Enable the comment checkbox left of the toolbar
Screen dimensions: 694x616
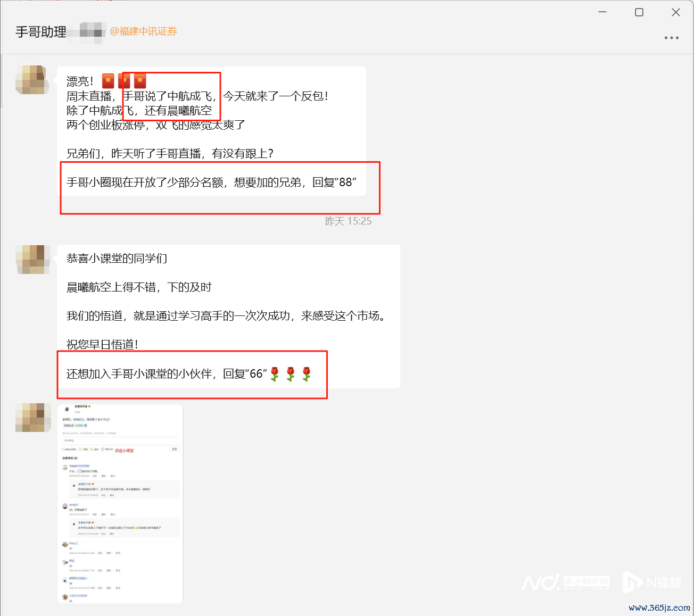point(64,449)
